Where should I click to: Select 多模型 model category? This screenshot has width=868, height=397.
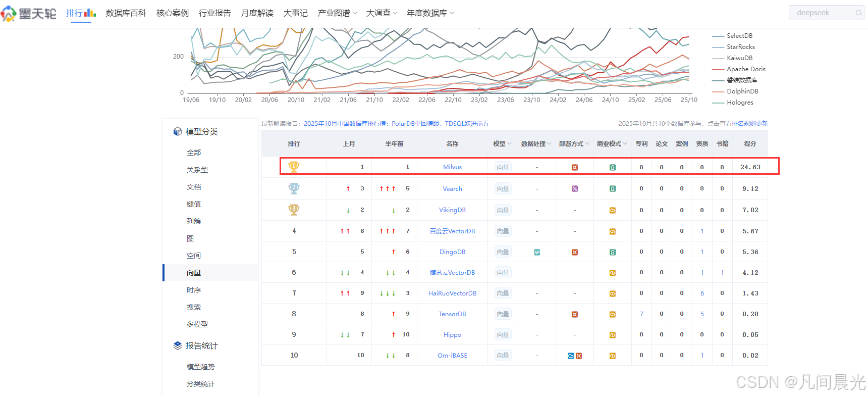coord(197,324)
